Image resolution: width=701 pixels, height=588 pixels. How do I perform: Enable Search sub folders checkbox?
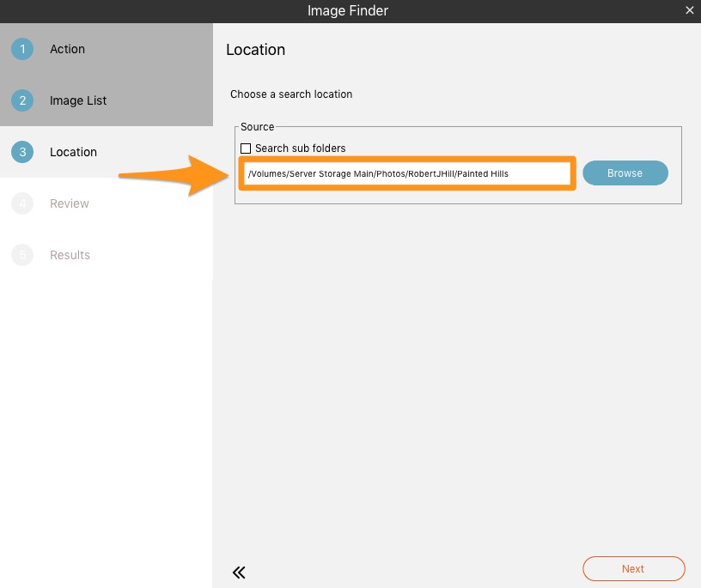point(246,149)
